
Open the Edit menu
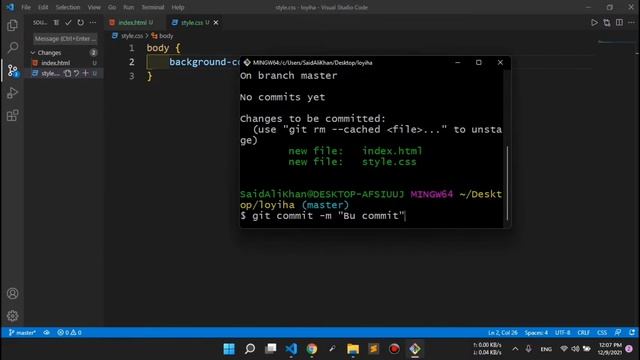point(43,7)
